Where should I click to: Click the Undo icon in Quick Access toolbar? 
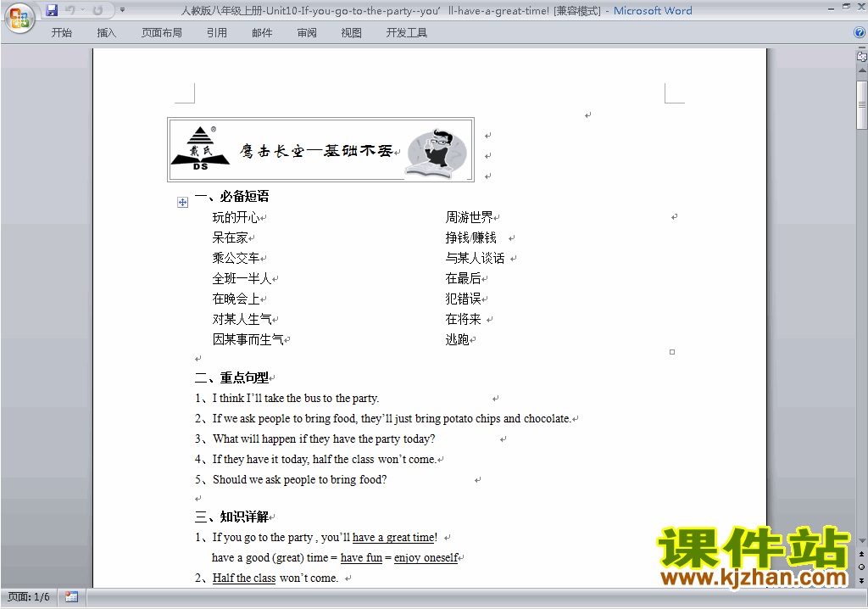pos(70,10)
